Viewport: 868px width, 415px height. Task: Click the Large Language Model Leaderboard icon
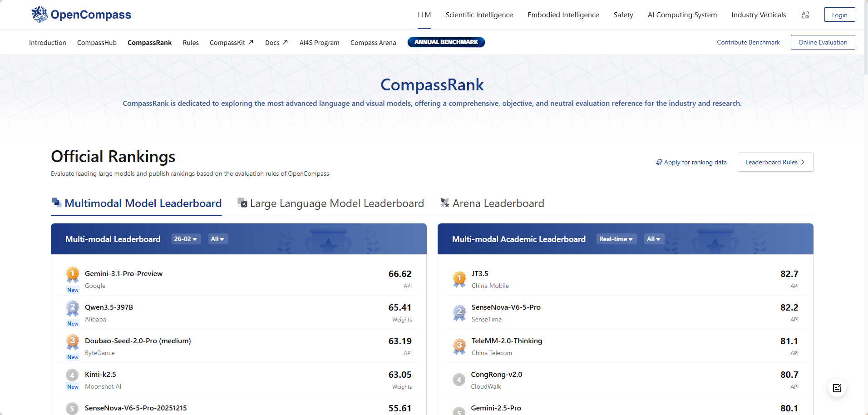(x=242, y=203)
